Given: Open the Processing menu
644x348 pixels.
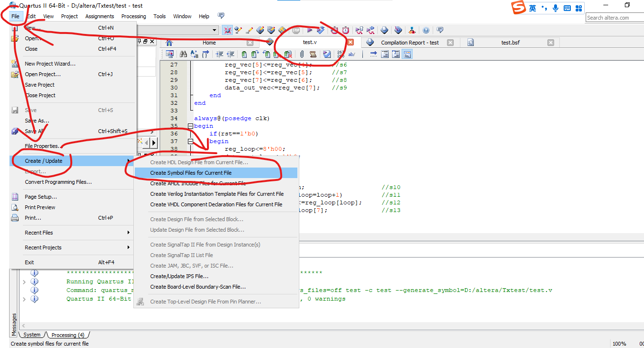Looking at the screenshot, I should pyautogui.click(x=134, y=16).
